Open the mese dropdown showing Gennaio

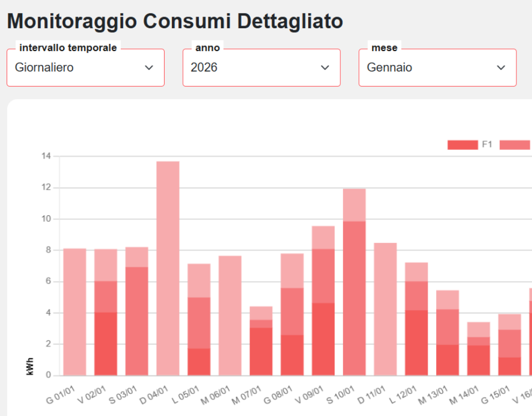(x=437, y=68)
